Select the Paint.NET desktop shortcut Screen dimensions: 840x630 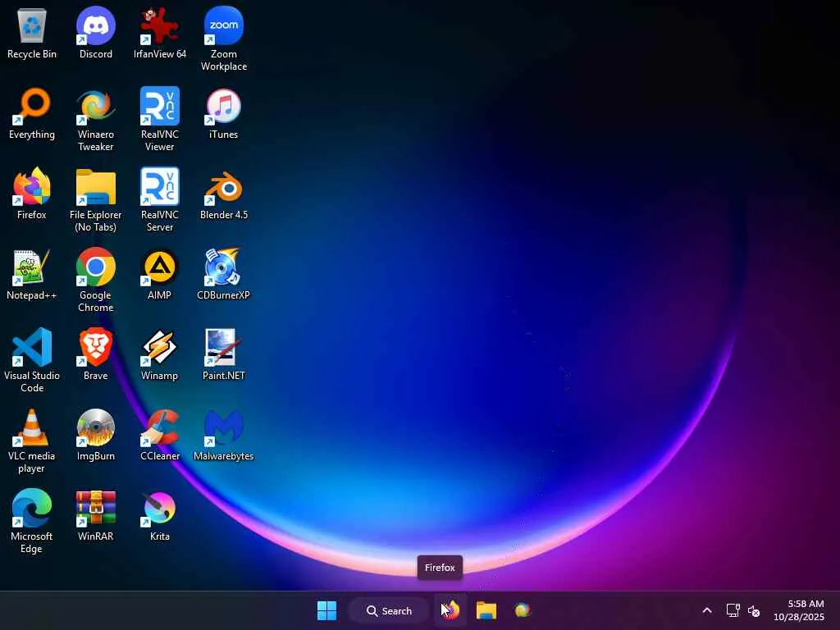(224, 354)
